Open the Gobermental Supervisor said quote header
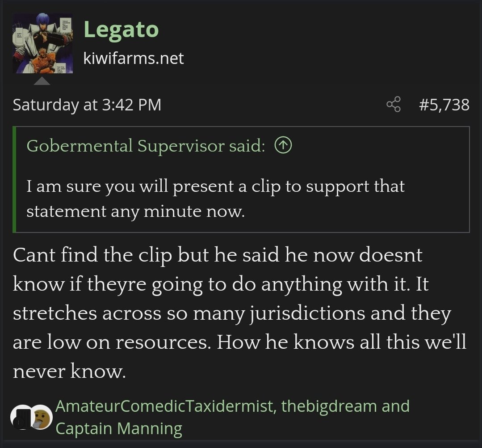482x448 pixels. coord(146,146)
